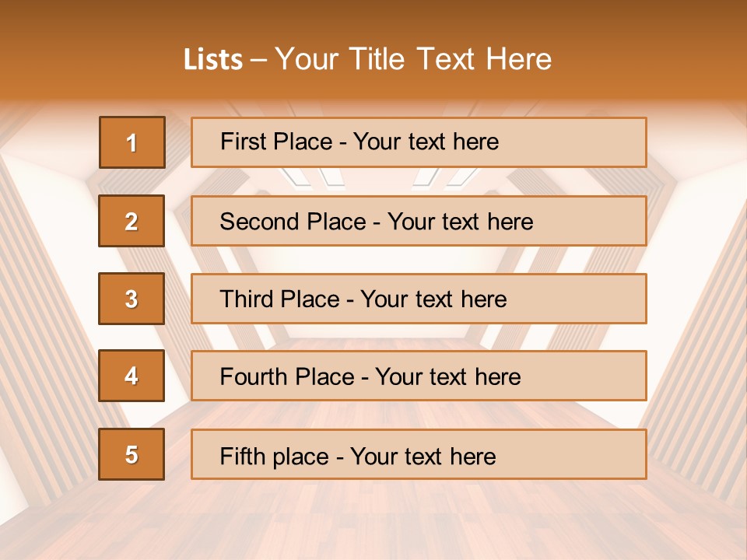
Task: Select the number 2 box
Action: tap(132, 221)
